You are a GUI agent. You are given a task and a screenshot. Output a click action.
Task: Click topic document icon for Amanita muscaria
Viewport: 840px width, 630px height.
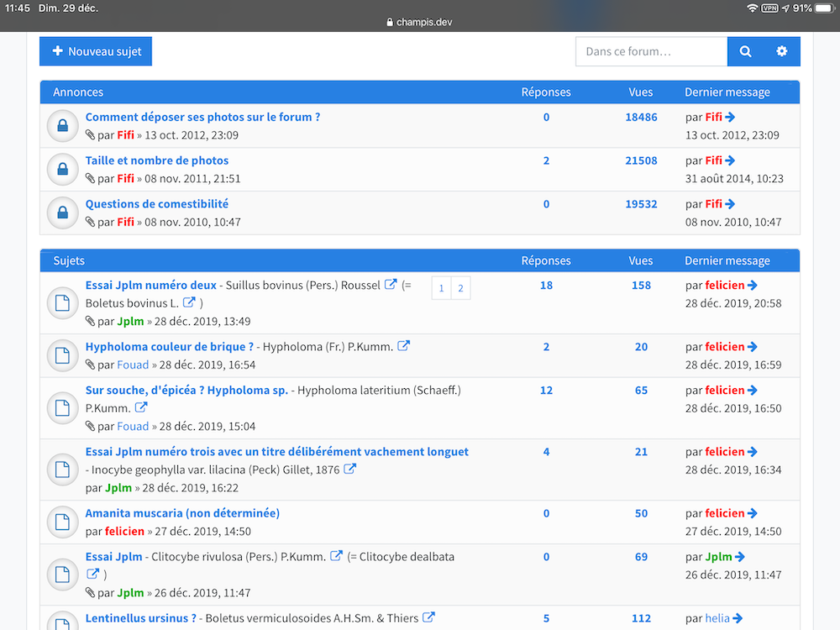click(62, 522)
